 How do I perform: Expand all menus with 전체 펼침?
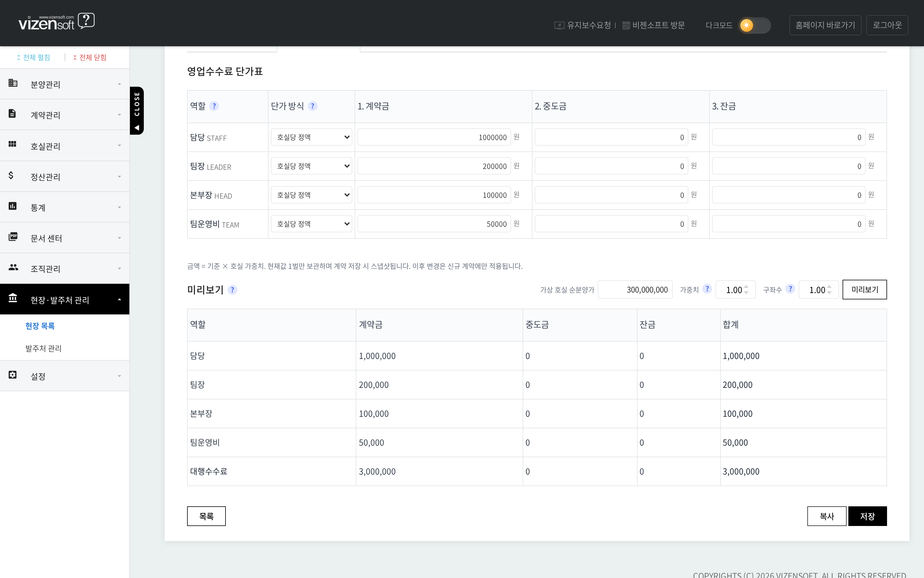pyautogui.click(x=33, y=57)
